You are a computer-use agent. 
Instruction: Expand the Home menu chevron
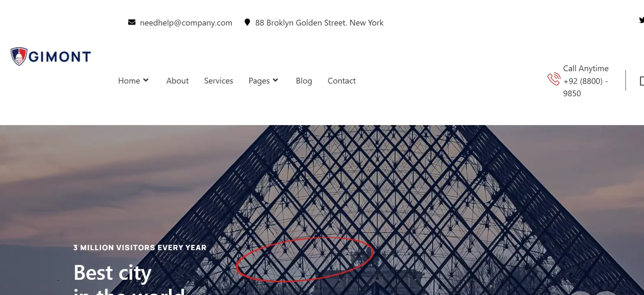[145, 80]
